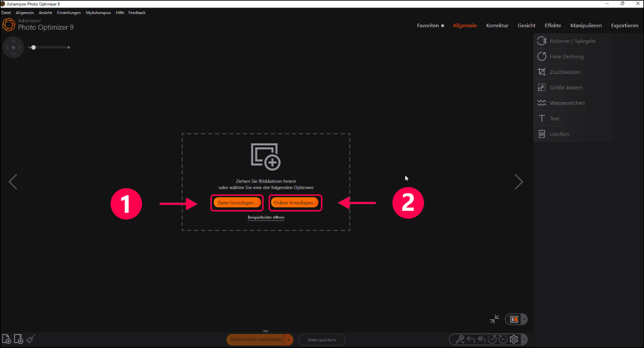Open the Einstellungen menu

tap(69, 13)
